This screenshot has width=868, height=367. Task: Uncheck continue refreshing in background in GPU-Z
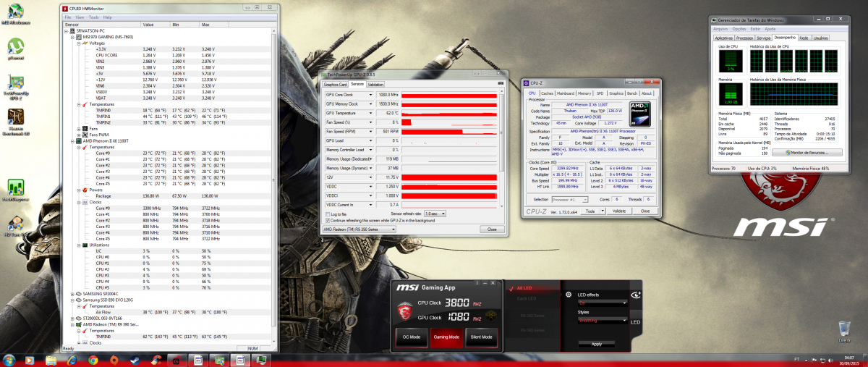pos(328,220)
